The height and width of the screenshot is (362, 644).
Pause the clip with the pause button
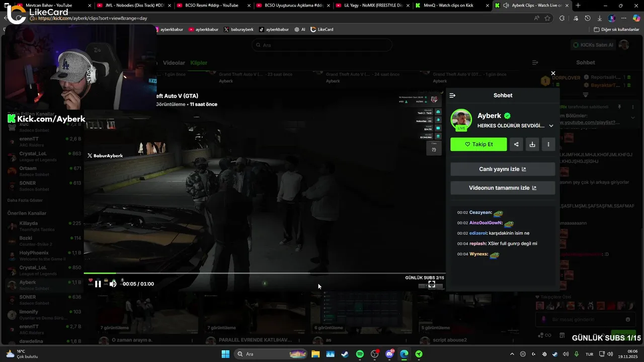(98, 284)
